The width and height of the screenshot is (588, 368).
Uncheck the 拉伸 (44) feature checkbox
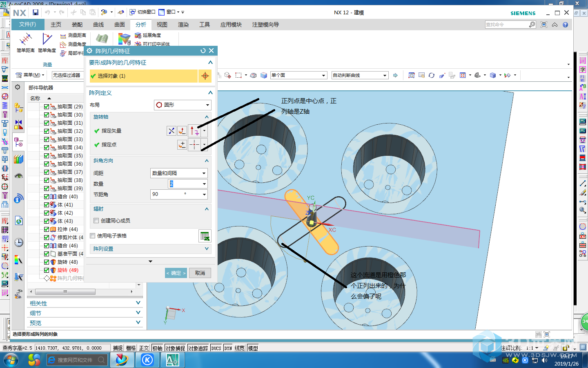[x=47, y=229]
